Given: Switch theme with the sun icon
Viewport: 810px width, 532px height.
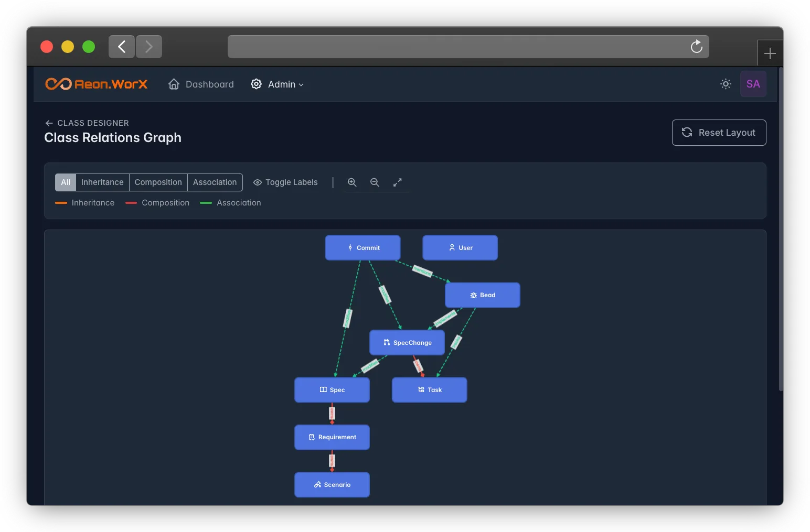Looking at the screenshot, I should tap(726, 84).
